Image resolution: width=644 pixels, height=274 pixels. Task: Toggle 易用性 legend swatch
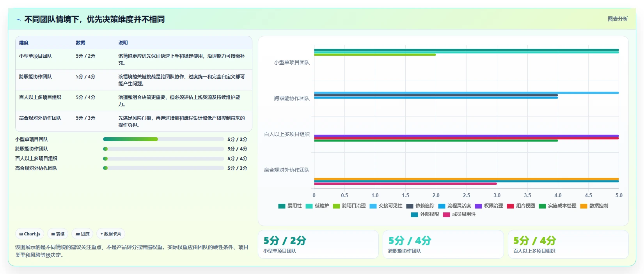pyautogui.click(x=282, y=206)
